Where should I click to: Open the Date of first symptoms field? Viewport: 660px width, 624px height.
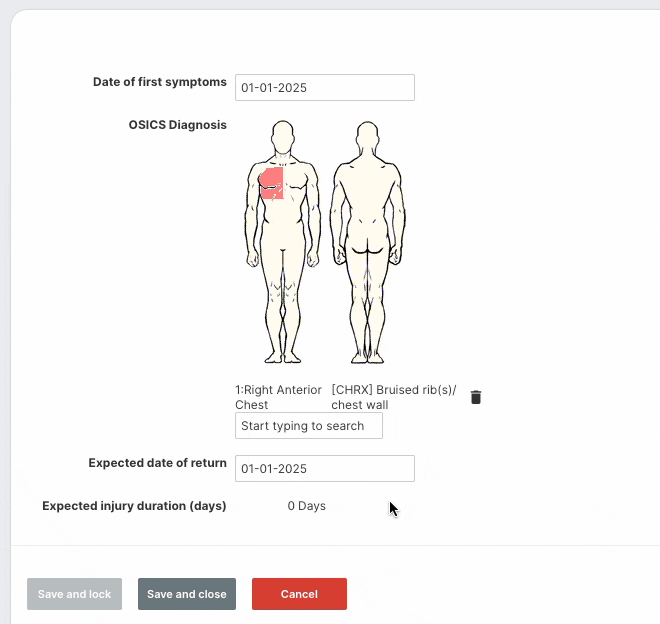325,88
